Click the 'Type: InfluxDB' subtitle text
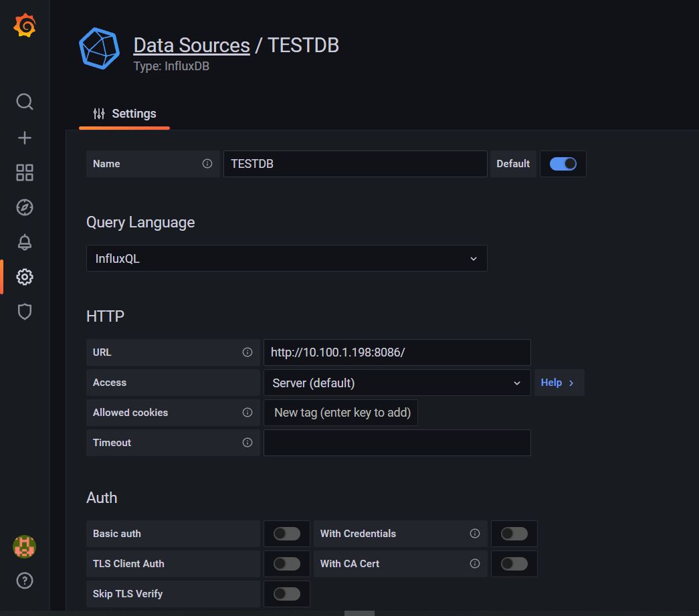 click(x=171, y=66)
